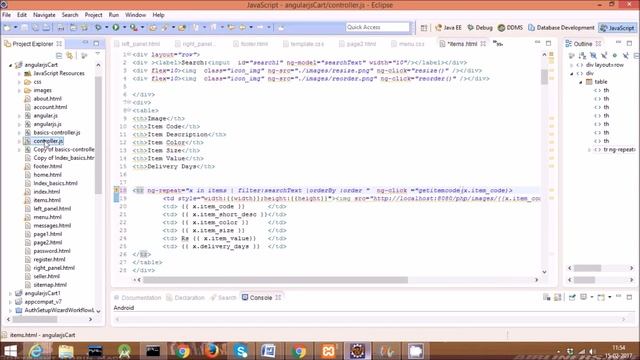Viewport: 640px width, 360px height.
Task: Click the Save All toolbar icon
Action: [x=36, y=27]
